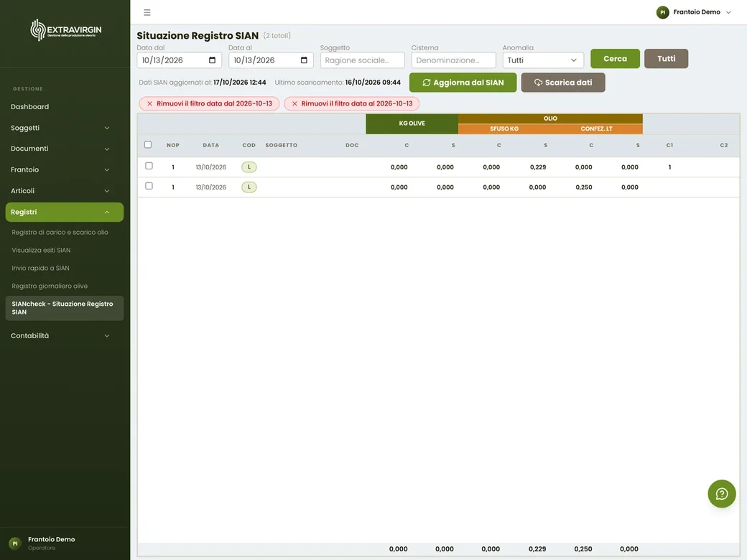Click C1 value 1 in first row
The image size is (747, 560).
pyautogui.click(x=670, y=167)
